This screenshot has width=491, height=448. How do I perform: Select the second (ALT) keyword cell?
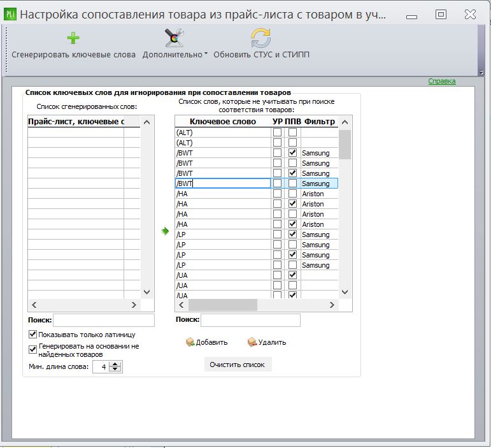coord(223,143)
